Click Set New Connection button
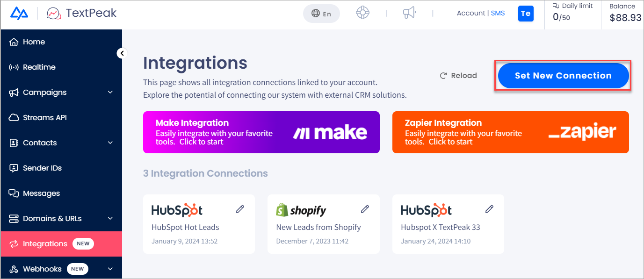 [563, 76]
